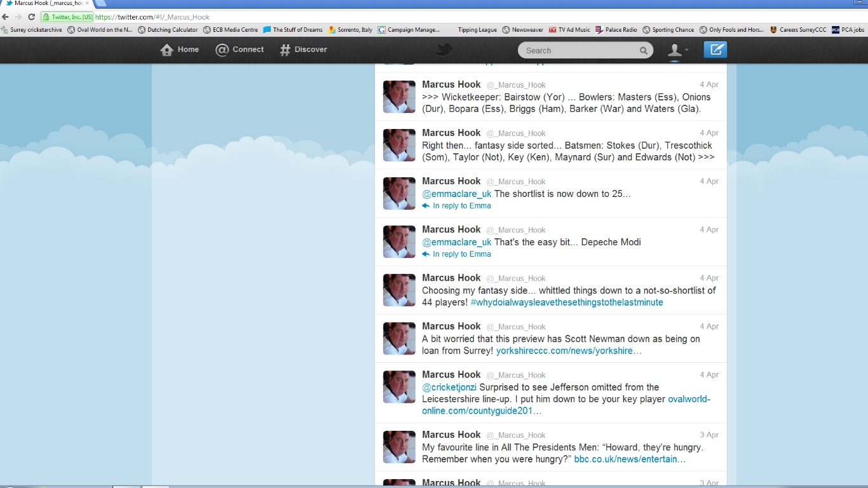868x488 pixels.
Task: Click the @cricketjonzi mention
Action: click(x=449, y=387)
